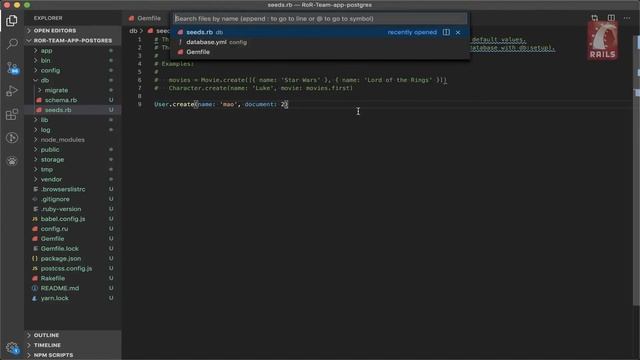Expand the bin folder
The width and height of the screenshot is (640, 360).
[x=73, y=60]
